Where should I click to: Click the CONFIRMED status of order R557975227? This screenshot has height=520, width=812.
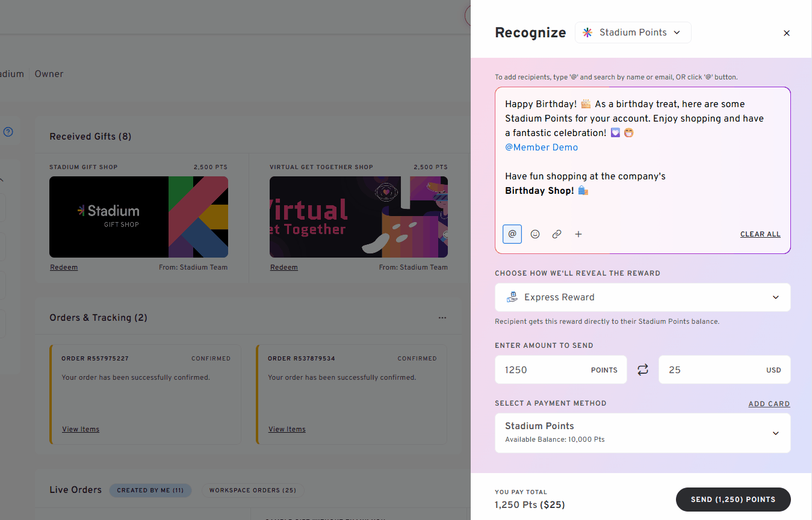(211, 359)
